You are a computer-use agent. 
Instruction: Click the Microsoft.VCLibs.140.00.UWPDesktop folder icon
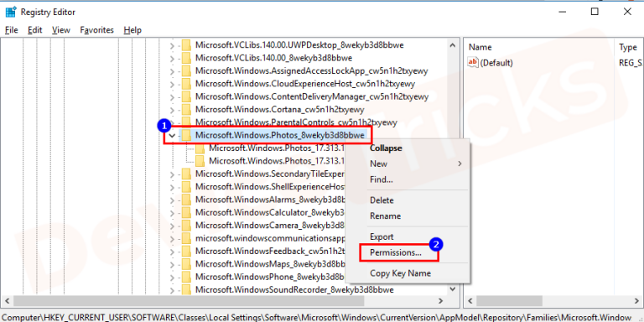click(x=186, y=45)
